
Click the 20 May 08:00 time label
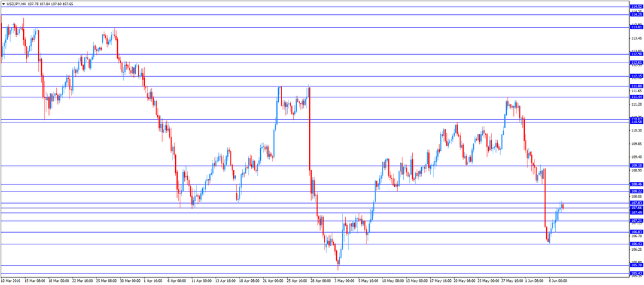pos(464,280)
